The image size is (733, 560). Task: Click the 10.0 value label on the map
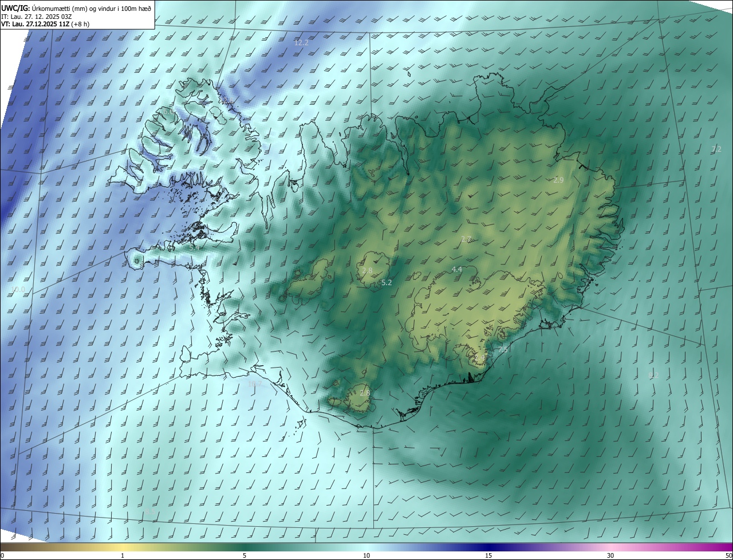click(18, 290)
